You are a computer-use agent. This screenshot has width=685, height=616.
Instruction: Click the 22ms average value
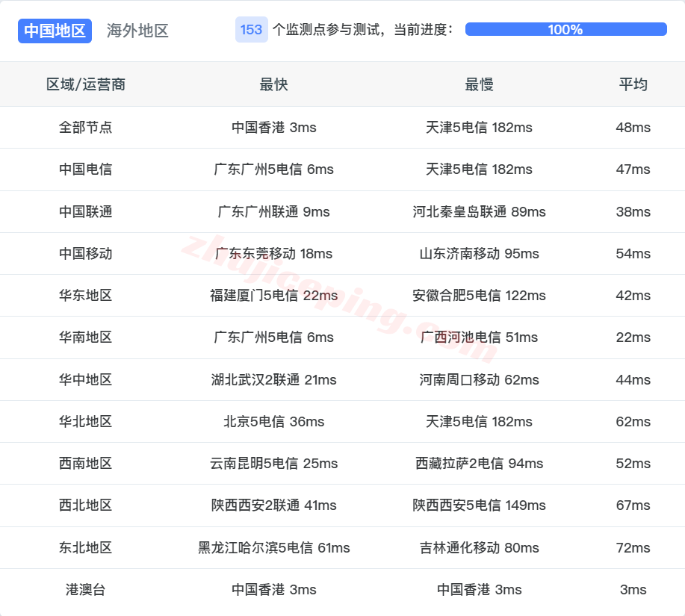pos(633,337)
